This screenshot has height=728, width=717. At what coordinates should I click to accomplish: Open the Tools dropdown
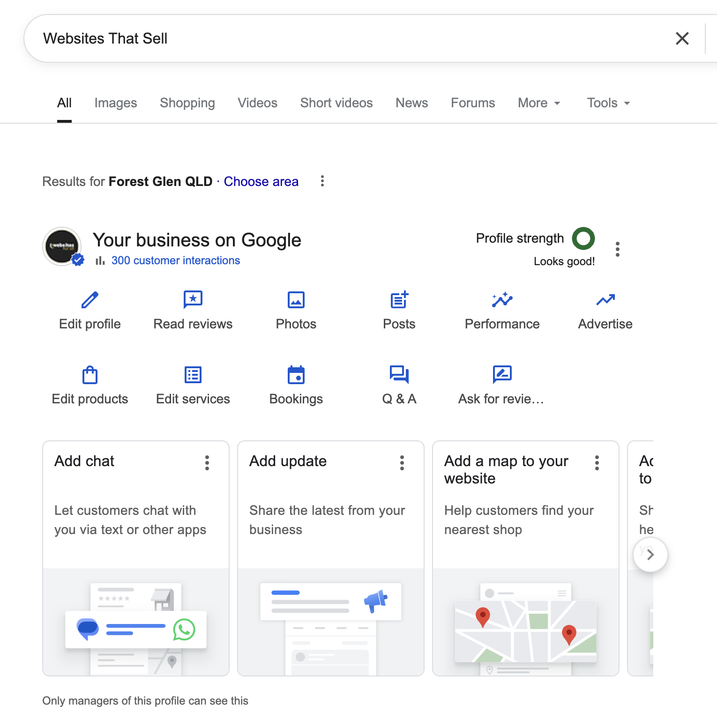click(x=608, y=103)
